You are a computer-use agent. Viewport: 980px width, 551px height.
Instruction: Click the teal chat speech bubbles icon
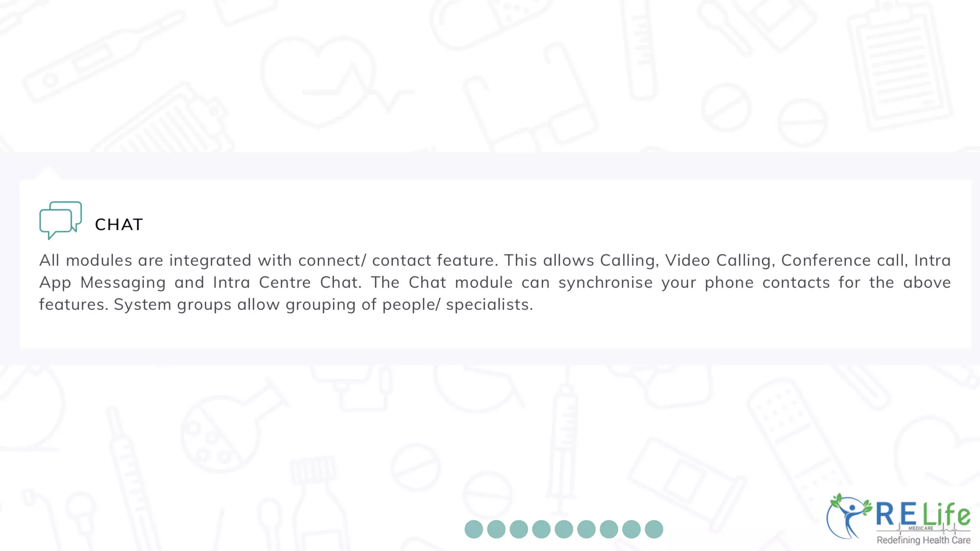pyautogui.click(x=61, y=220)
